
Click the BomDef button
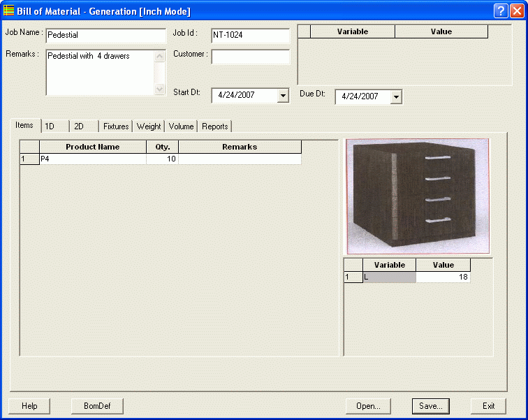coord(97,406)
